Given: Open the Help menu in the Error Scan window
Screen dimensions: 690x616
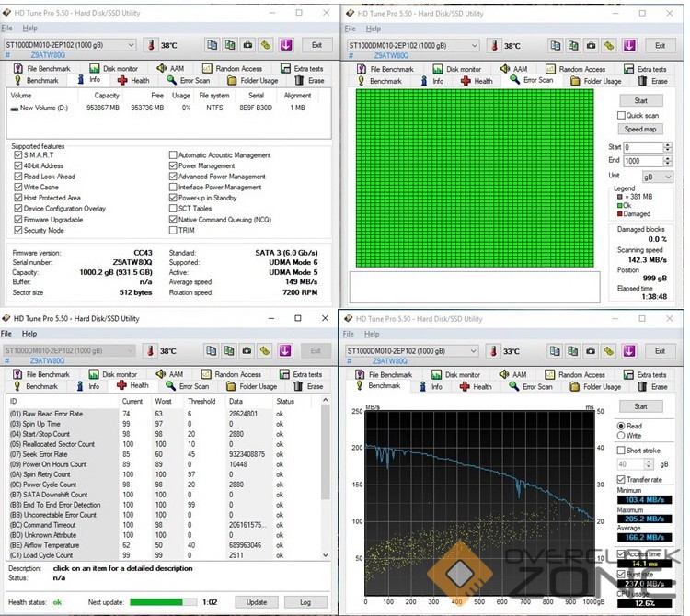Looking at the screenshot, I should pos(374,28).
